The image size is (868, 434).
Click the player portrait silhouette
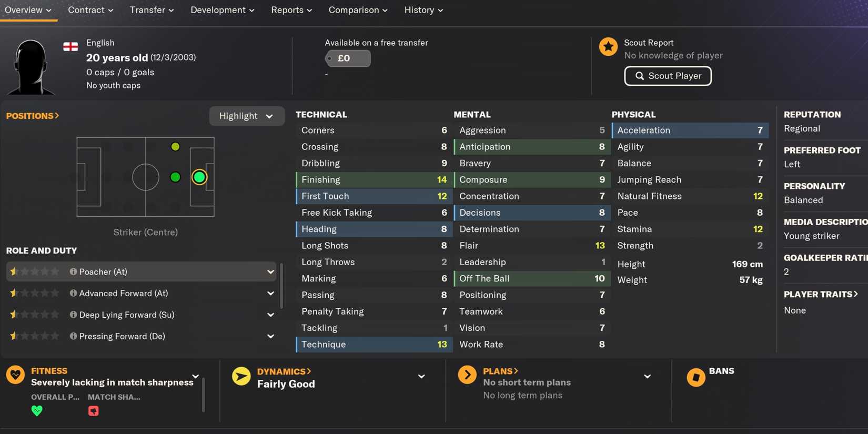30,65
